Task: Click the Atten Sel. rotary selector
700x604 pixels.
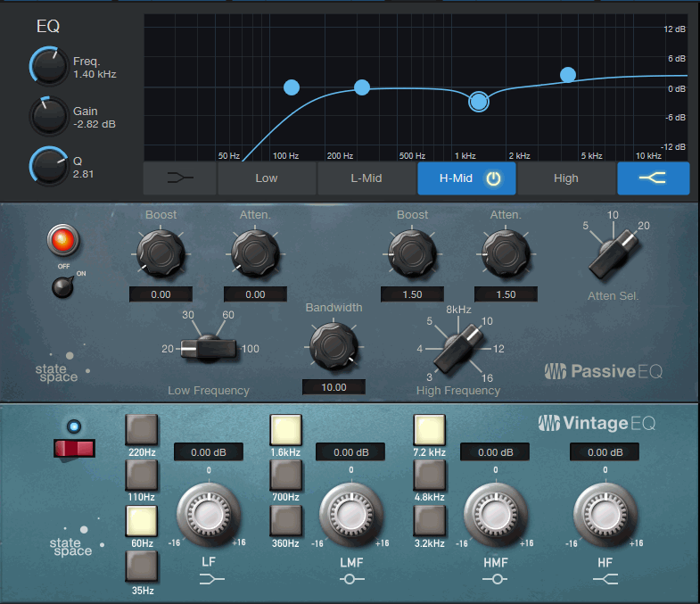Action: click(x=613, y=254)
